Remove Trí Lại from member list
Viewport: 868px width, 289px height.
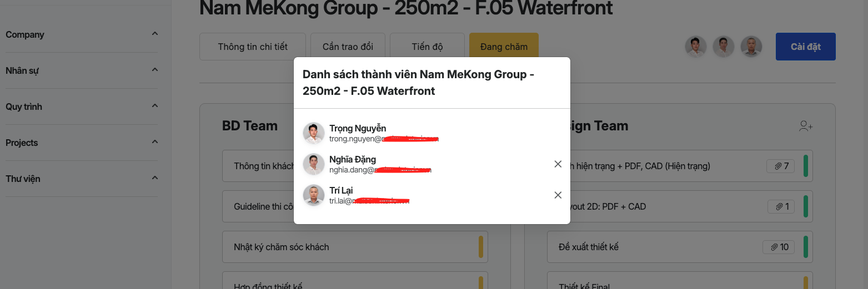(x=558, y=195)
